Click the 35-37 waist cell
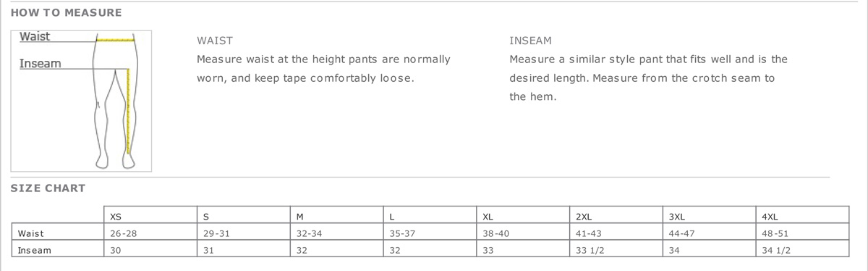868x271 pixels. point(430,233)
